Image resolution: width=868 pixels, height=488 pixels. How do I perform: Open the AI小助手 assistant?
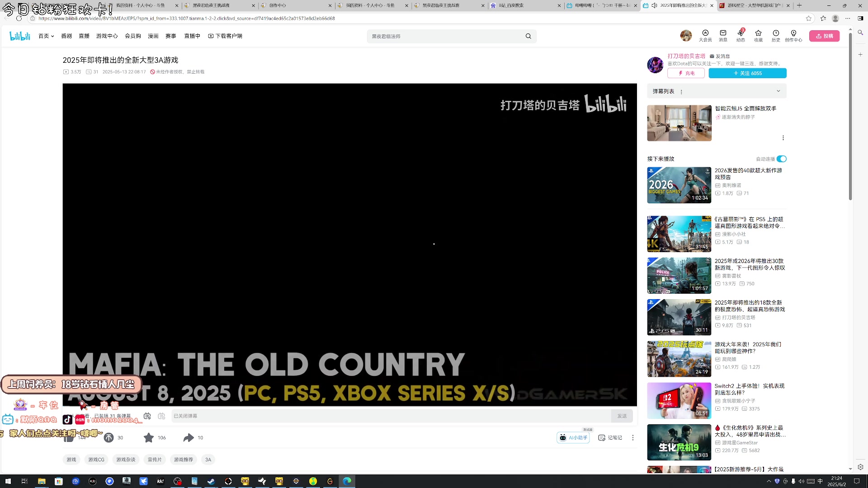tap(573, 437)
